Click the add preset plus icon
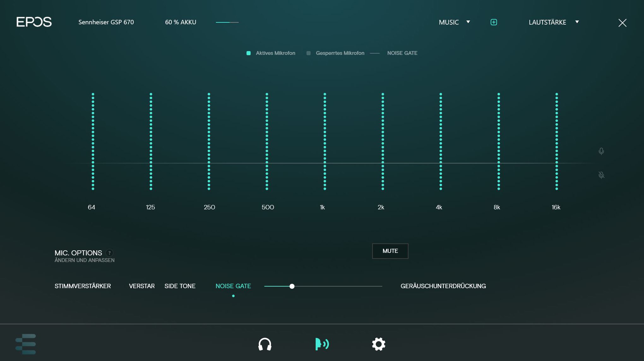 pos(494,22)
